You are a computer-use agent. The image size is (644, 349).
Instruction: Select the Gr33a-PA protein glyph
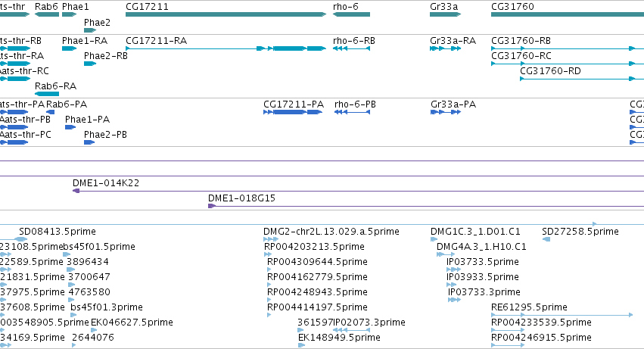click(x=446, y=112)
